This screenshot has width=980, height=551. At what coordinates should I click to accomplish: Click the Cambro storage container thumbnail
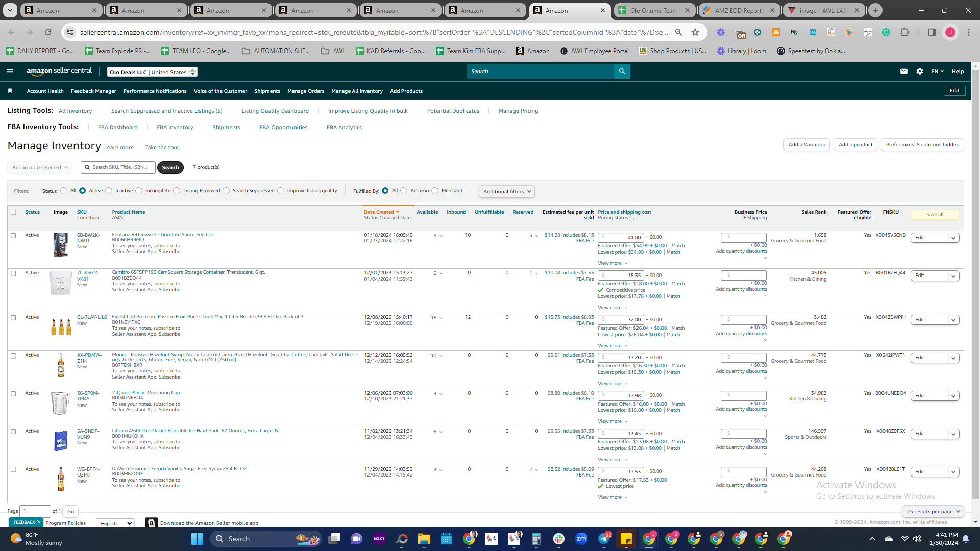click(61, 283)
